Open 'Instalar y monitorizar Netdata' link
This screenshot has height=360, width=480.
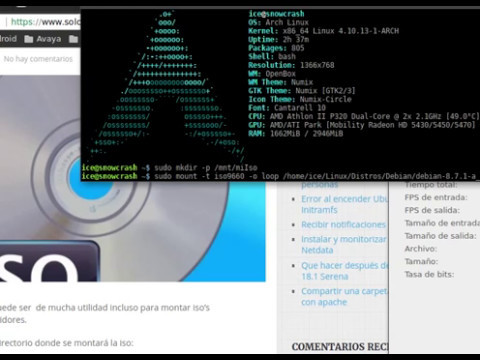point(344,245)
